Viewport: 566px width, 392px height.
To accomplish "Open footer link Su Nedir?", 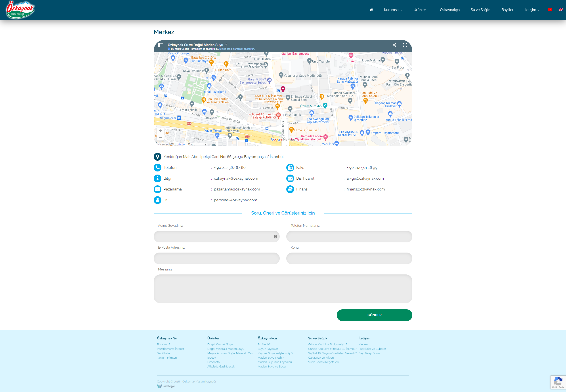I will [264, 344].
